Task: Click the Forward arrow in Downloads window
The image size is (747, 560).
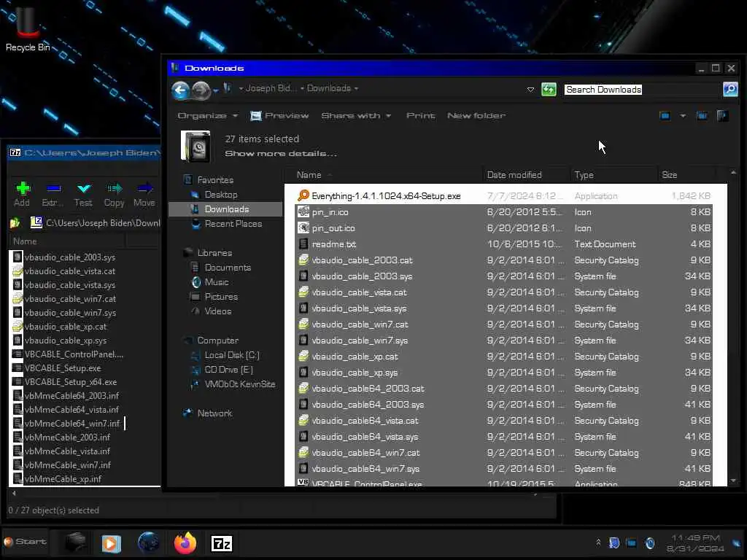Action: 201,90
